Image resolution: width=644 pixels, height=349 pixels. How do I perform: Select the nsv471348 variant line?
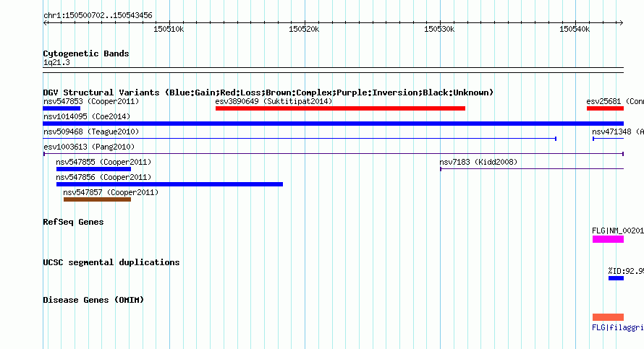point(609,139)
